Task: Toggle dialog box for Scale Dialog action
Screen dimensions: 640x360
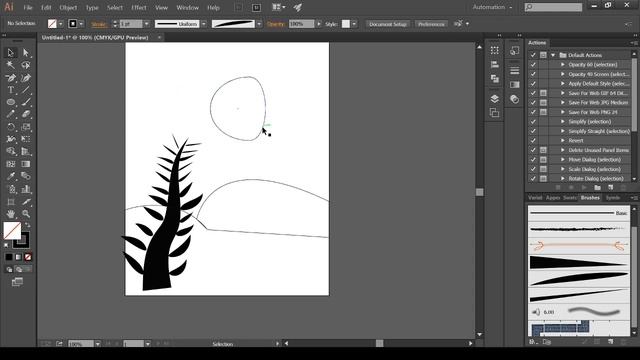Action: pos(543,169)
